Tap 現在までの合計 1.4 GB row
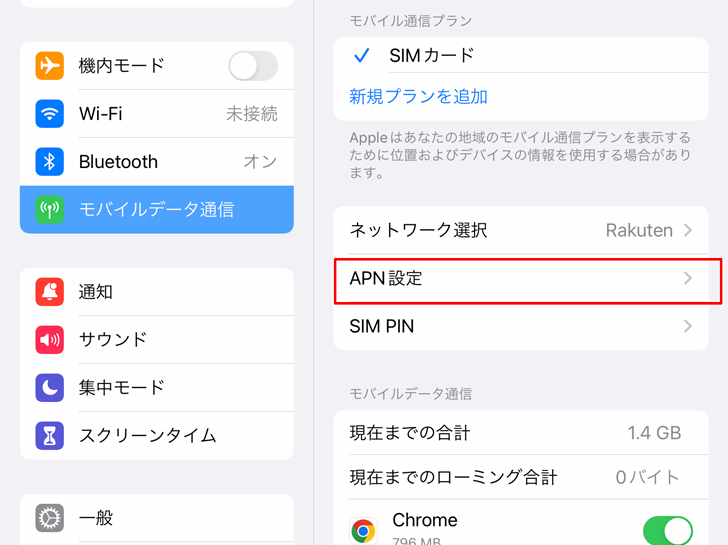This screenshot has width=728, height=545. pos(521,433)
